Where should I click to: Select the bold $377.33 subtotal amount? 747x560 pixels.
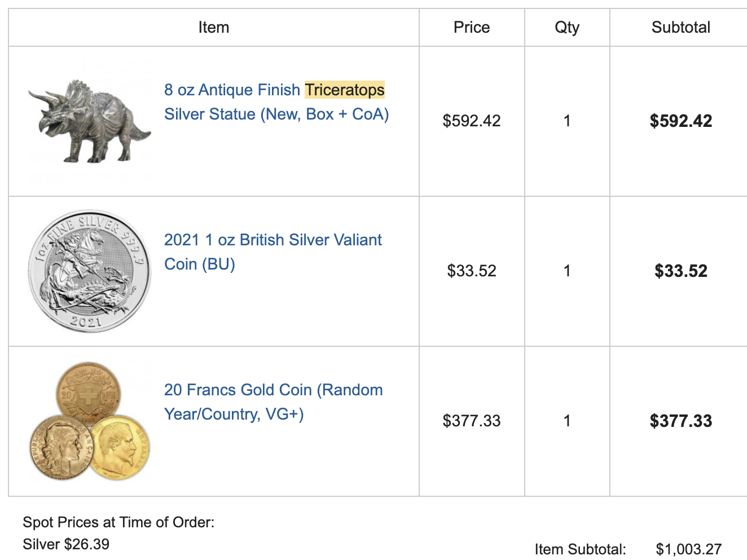[680, 421]
